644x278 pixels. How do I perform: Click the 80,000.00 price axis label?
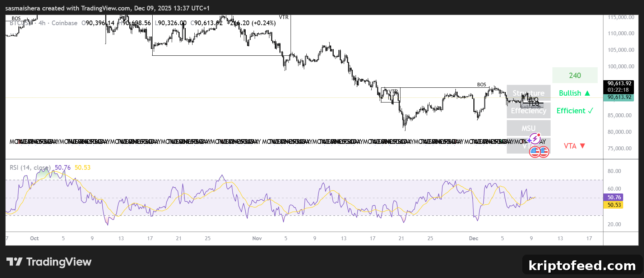coord(619,132)
